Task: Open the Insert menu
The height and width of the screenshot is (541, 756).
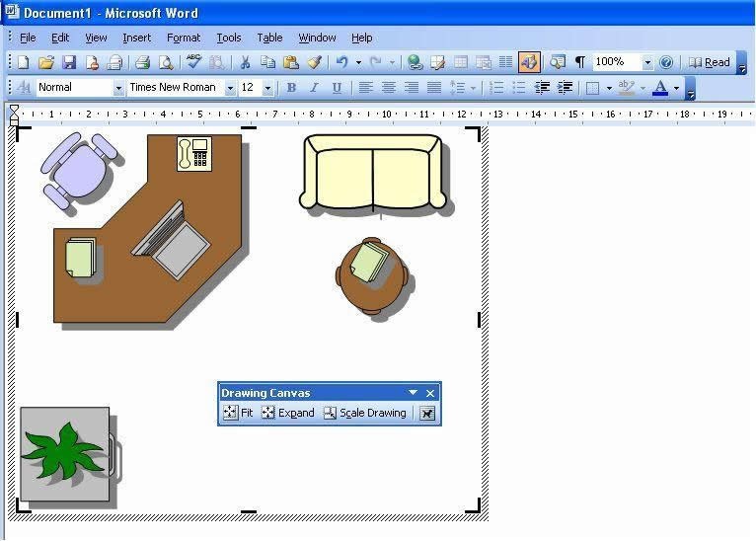Action: point(136,38)
